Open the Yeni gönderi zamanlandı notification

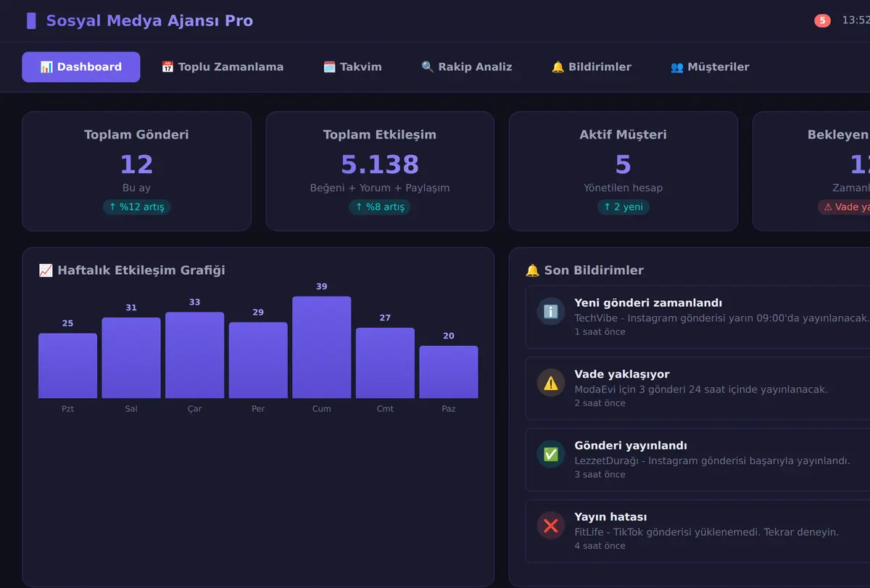point(697,317)
